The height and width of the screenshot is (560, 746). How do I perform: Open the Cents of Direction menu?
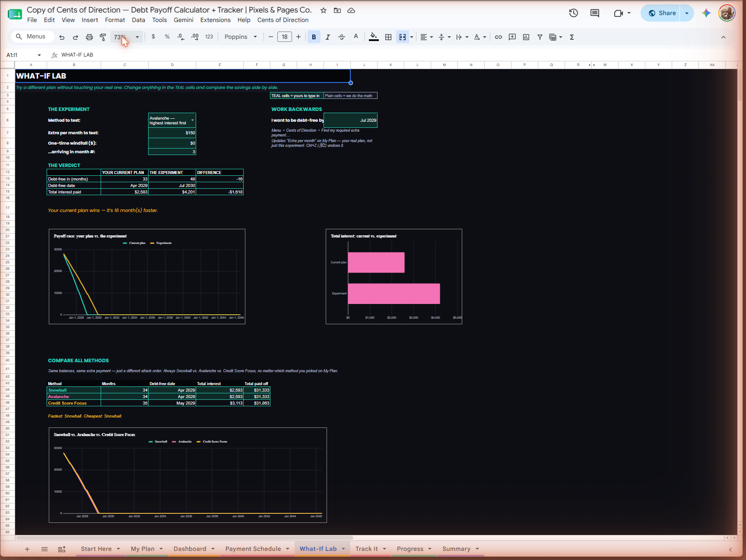(283, 20)
